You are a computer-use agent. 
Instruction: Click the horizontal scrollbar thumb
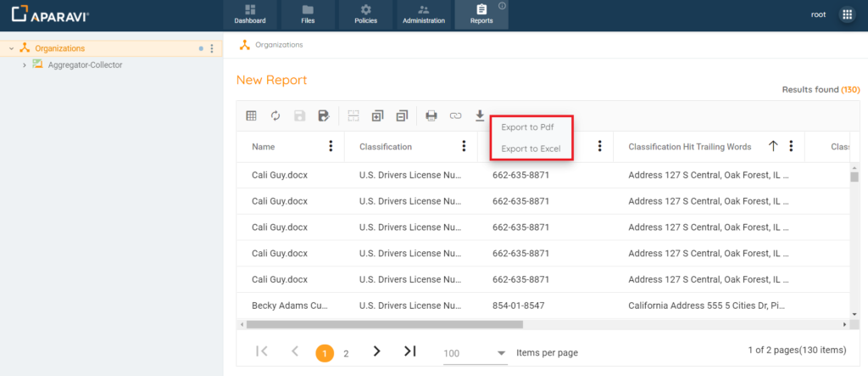pyautogui.click(x=385, y=324)
